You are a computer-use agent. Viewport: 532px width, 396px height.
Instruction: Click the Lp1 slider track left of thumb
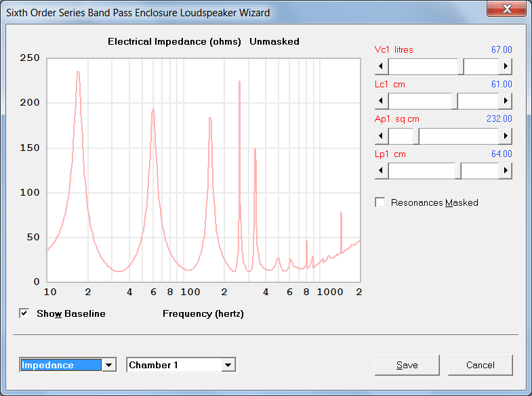(x=422, y=171)
